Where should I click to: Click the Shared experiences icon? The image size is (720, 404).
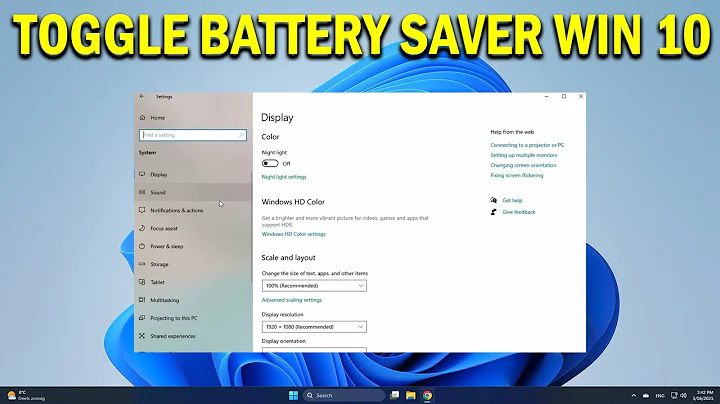click(x=142, y=336)
